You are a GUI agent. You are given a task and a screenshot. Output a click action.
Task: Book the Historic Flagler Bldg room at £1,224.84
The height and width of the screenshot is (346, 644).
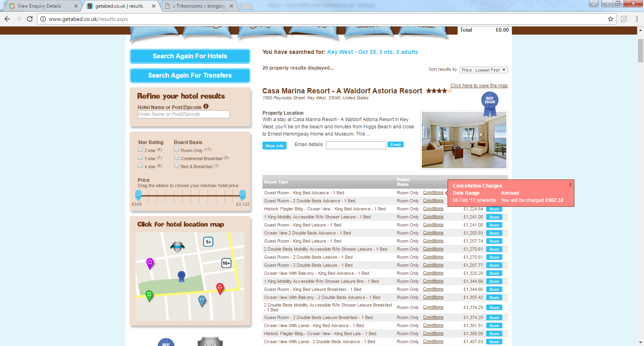tap(494, 209)
